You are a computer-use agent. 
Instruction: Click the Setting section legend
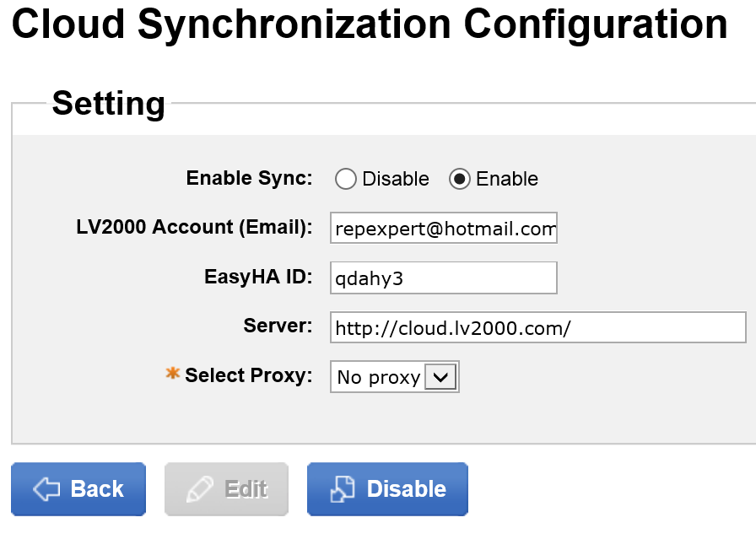point(109,103)
